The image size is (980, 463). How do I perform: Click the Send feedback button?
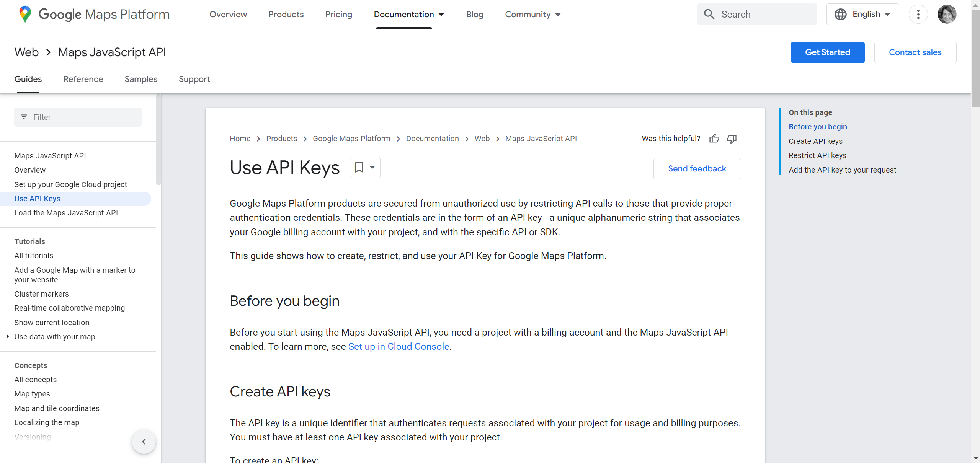click(697, 169)
